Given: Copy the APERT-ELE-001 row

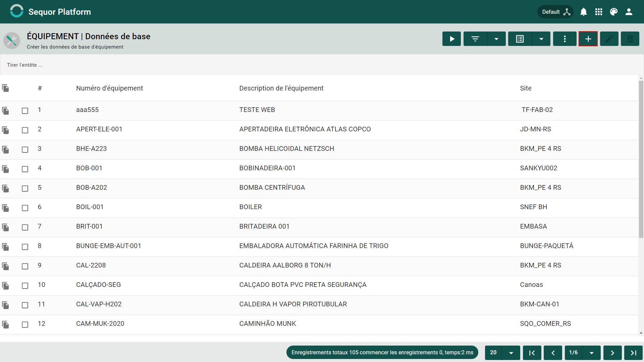Looking at the screenshot, I should pyautogui.click(x=5, y=130).
